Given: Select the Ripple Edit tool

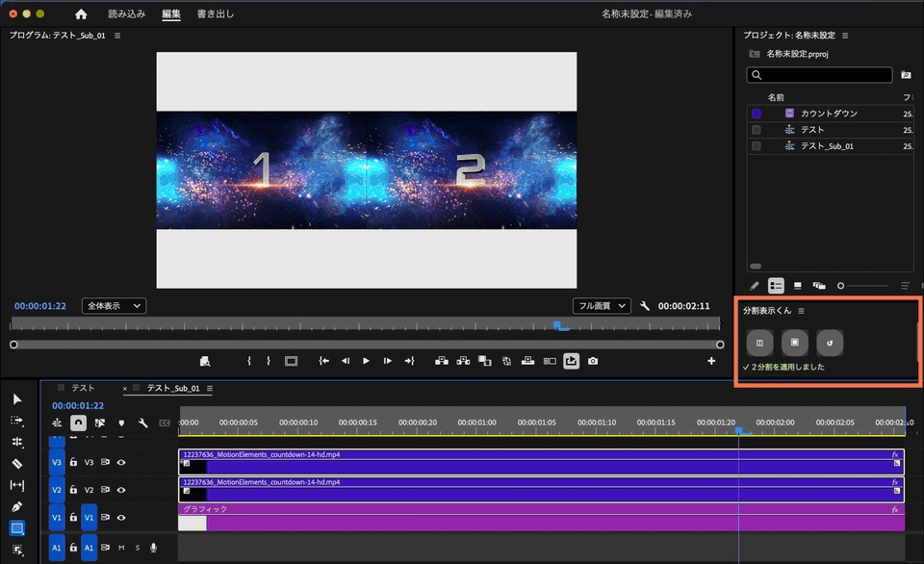Looking at the screenshot, I should pyautogui.click(x=17, y=442).
